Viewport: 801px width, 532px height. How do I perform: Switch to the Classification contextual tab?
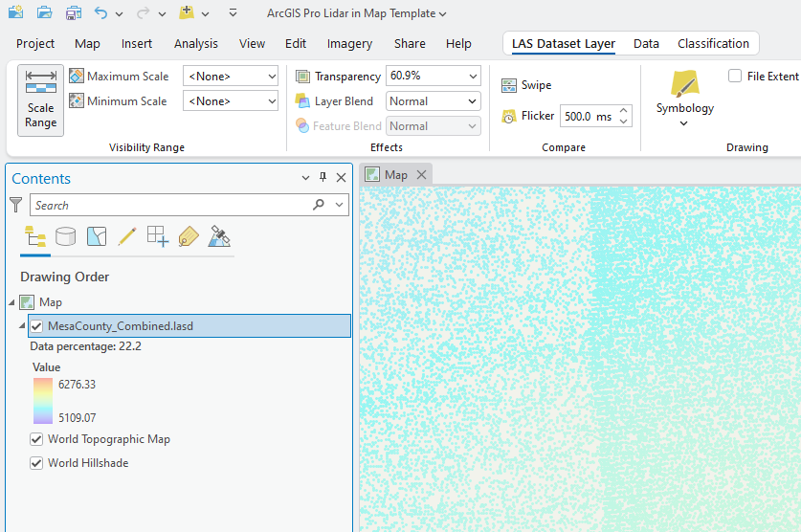pyautogui.click(x=713, y=44)
